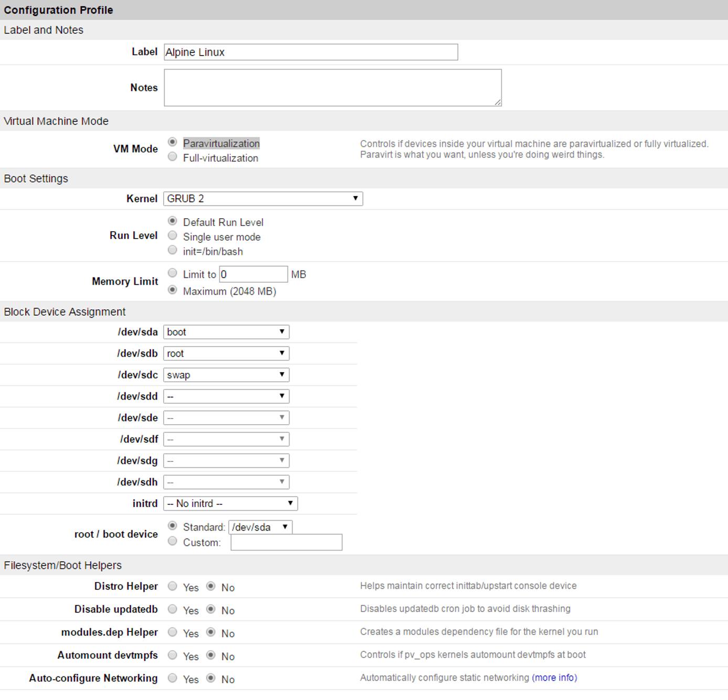728x700 pixels.
Task: Expand the initrd dropdown
Action: point(230,503)
